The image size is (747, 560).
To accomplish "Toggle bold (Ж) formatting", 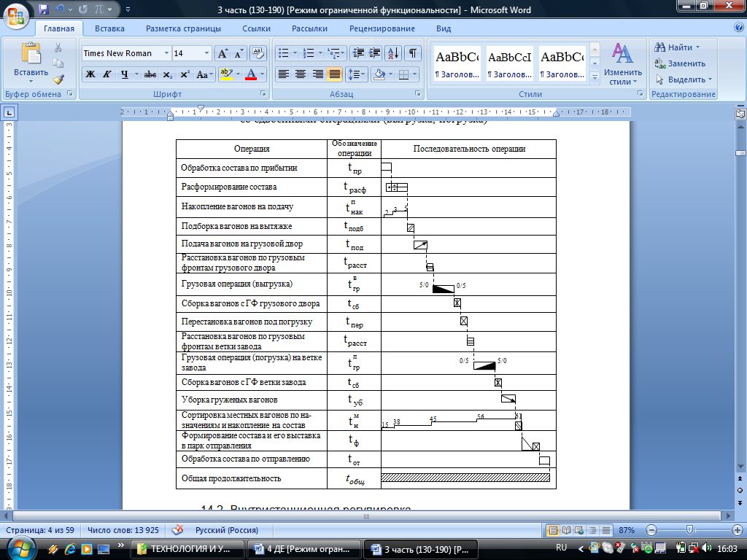I will pos(90,74).
